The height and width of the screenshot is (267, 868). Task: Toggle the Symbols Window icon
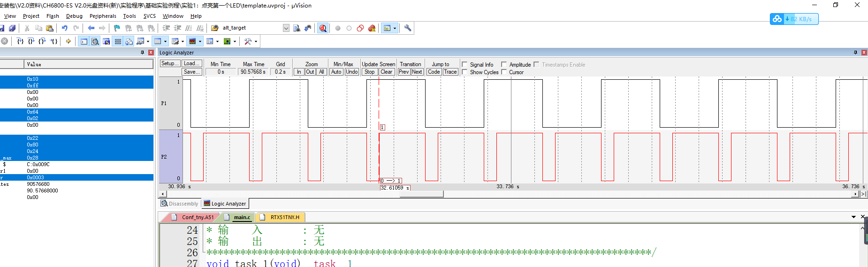tap(107, 41)
